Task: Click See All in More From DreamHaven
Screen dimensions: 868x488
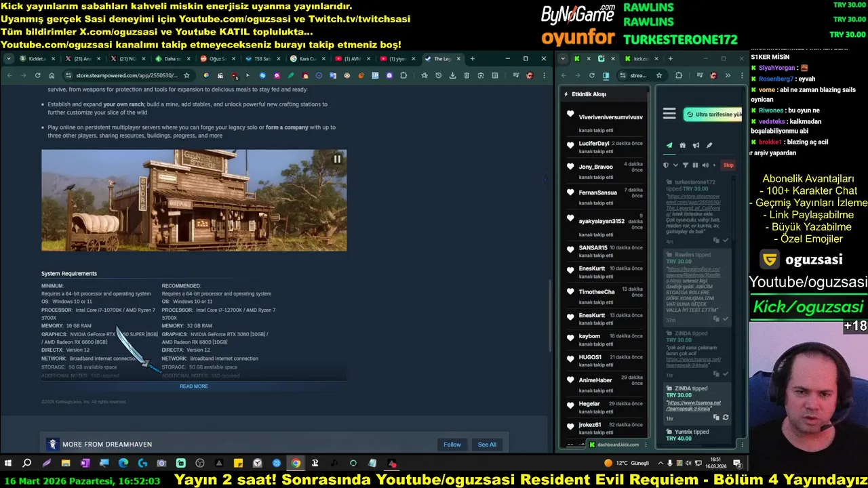Action: click(x=487, y=445)
